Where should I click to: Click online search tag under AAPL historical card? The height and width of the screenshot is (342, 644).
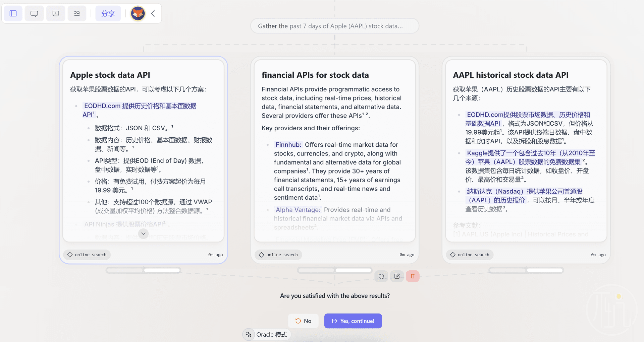pos(470,255)
